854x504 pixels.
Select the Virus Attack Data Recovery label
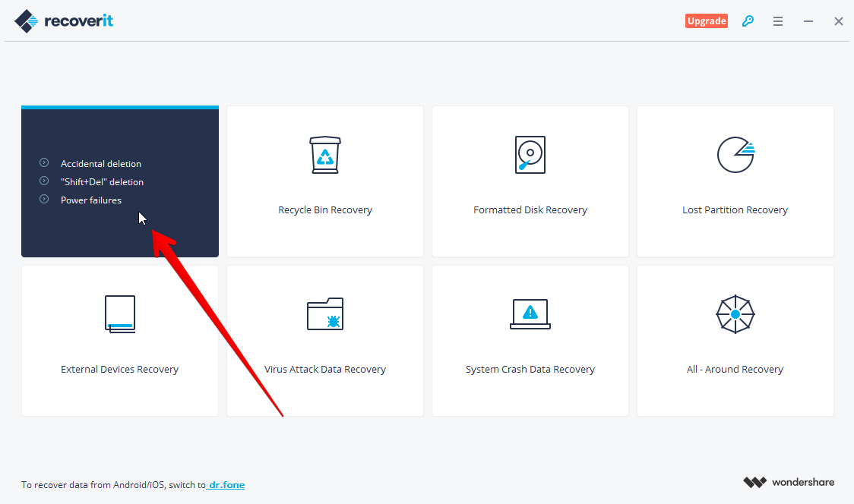[325, 369]
